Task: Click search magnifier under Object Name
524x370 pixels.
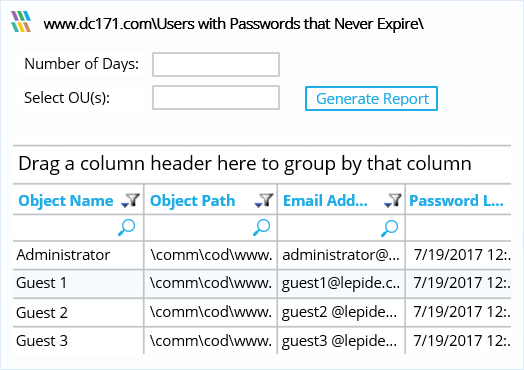Action: (127, 228)
